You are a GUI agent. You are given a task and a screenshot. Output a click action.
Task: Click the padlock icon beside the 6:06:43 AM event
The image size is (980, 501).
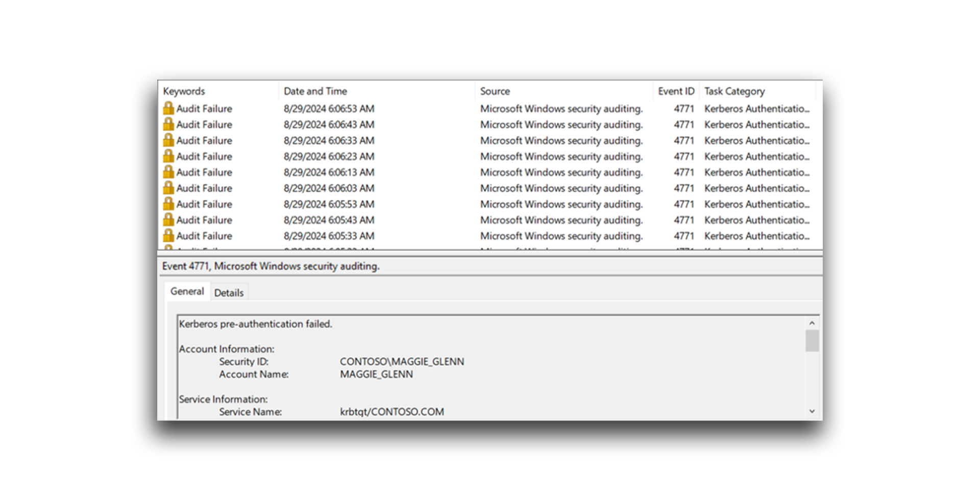coord(169,124)
